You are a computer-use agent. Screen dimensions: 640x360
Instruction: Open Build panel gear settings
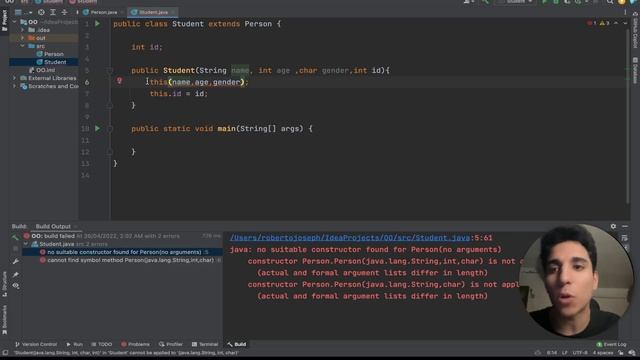pos(613,226)
